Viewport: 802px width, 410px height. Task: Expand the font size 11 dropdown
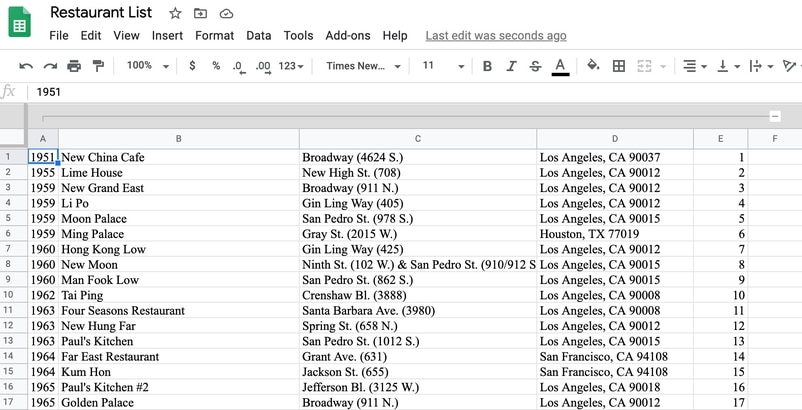coord(442,66)
